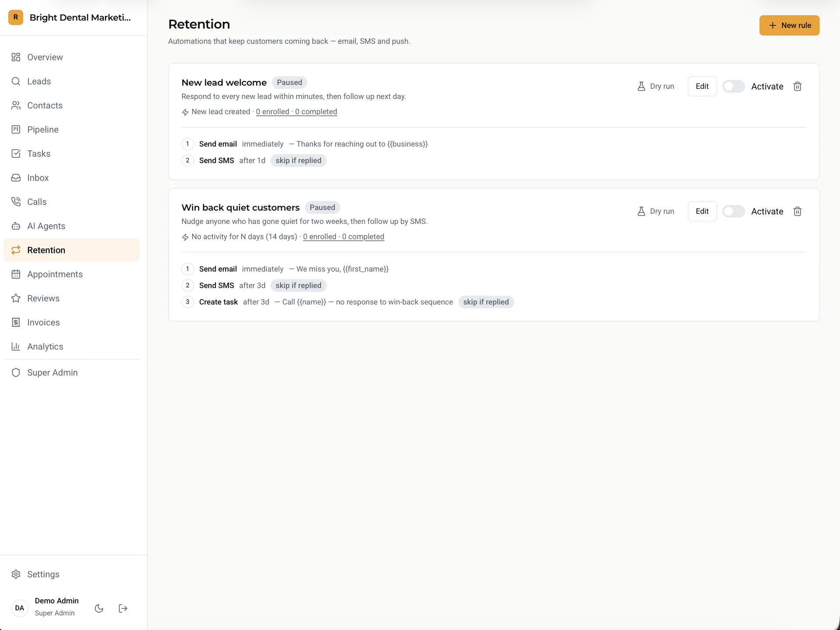Click flask icon for Win back quiet customers dry run
Image resolution: width=840 pixels, height=630 pixels.
pos(641,211)
